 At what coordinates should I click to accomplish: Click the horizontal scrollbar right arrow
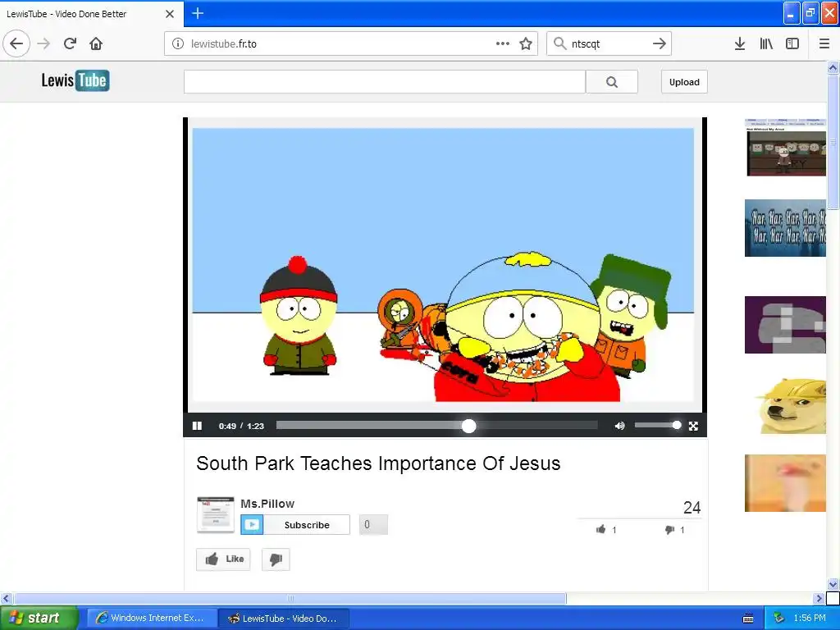point(819,598)
